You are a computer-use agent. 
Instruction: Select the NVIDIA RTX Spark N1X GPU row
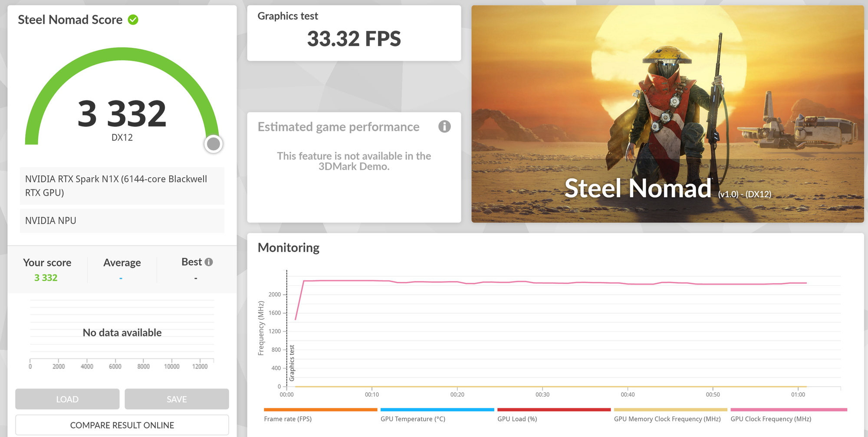point(122,186)
